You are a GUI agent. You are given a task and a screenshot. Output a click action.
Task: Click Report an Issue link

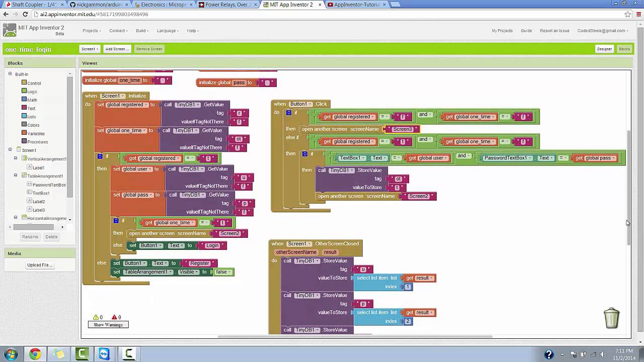click(554, 31)
